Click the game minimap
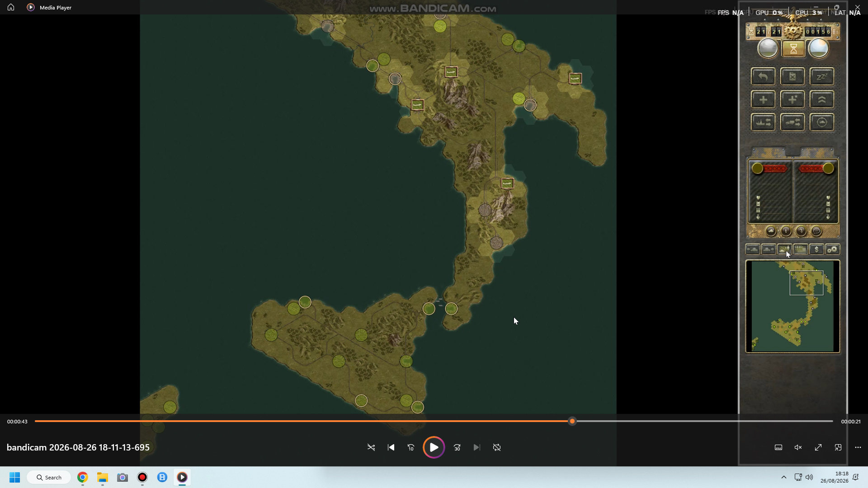The width and height of the screenshot is (868, 488). 793,306
